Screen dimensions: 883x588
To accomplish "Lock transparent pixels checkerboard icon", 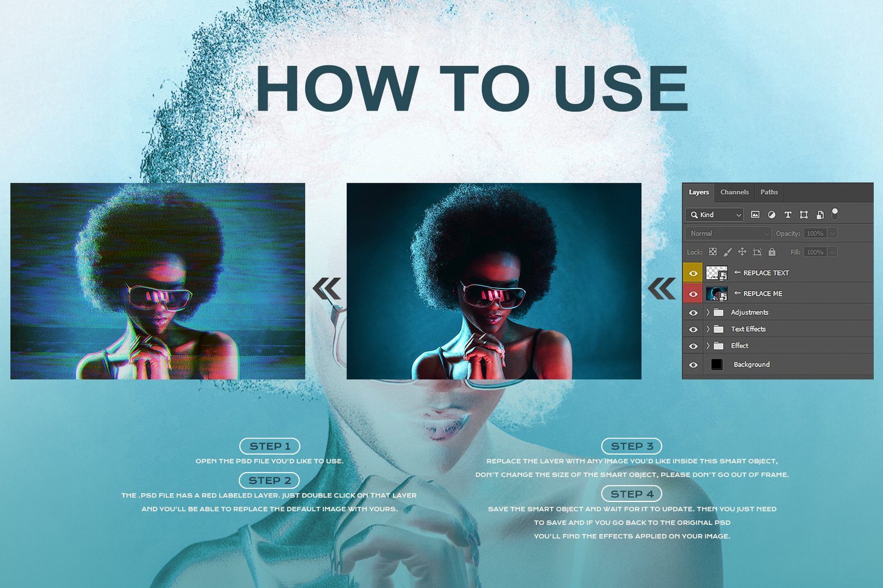I will [712, 252].
